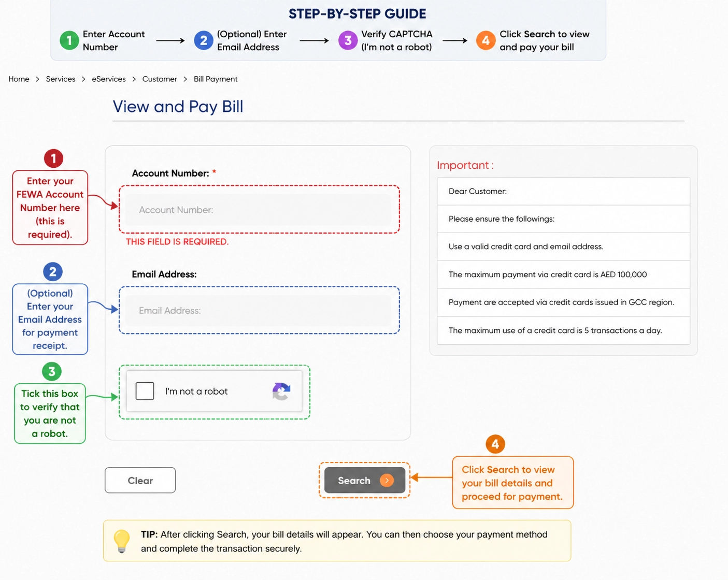Click the blue step 2 circle in guide
728x580 pixels.
pyautogui.click(x=204, y=40)
